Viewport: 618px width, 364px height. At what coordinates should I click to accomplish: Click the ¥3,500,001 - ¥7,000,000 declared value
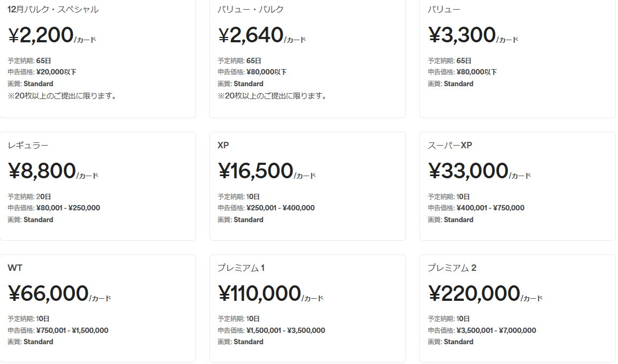496,330
